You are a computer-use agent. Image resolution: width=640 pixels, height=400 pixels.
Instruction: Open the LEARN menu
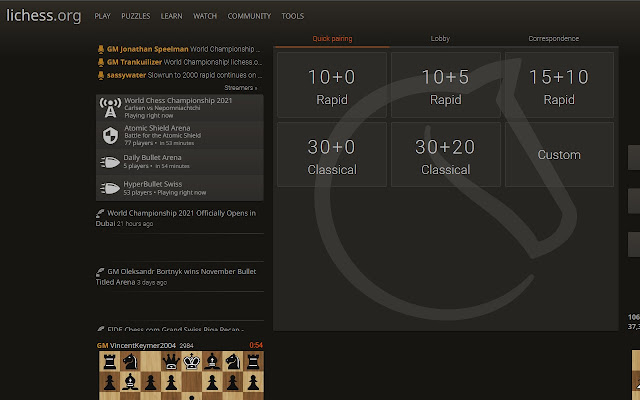pyautogui.click(x=171, y=16)
